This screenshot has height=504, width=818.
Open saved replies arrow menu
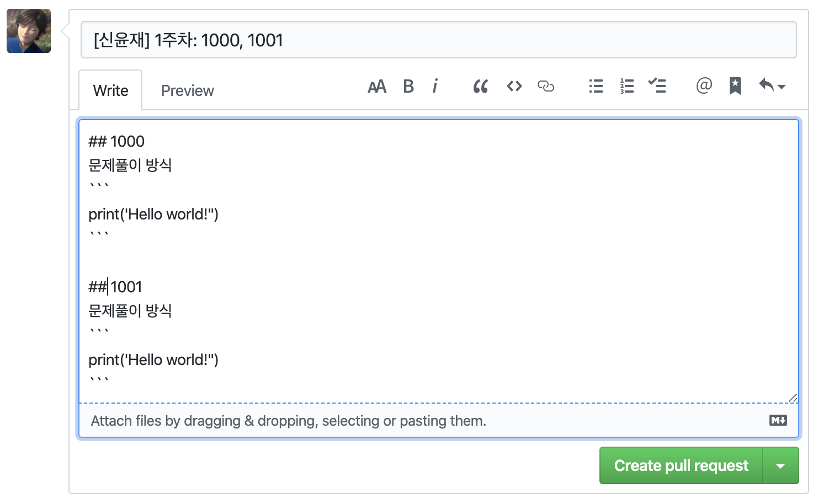[772, 85]
